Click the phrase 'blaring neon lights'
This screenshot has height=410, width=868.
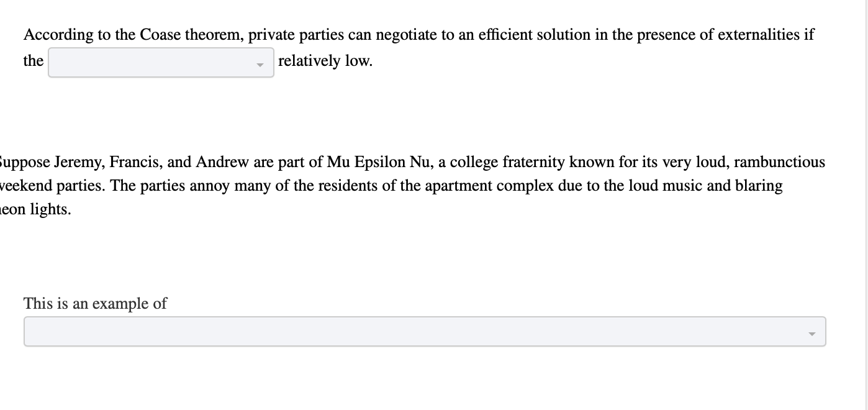coord(760,186)
